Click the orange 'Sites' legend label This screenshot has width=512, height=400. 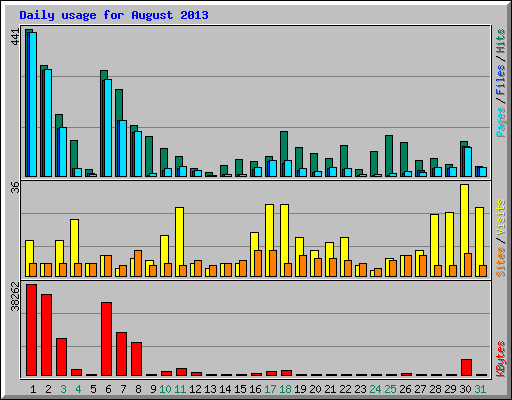coord(501,262)
